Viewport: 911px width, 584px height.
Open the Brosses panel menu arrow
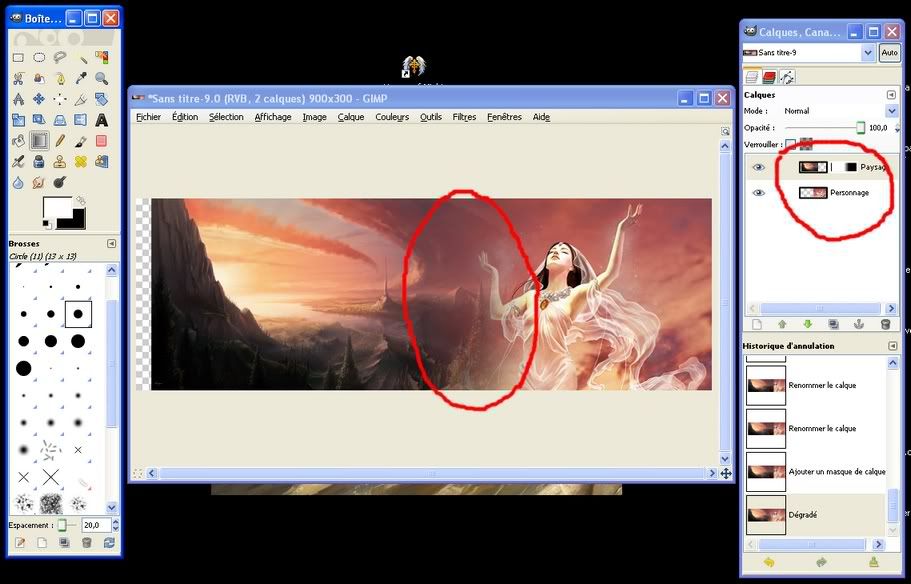[112, 243]
